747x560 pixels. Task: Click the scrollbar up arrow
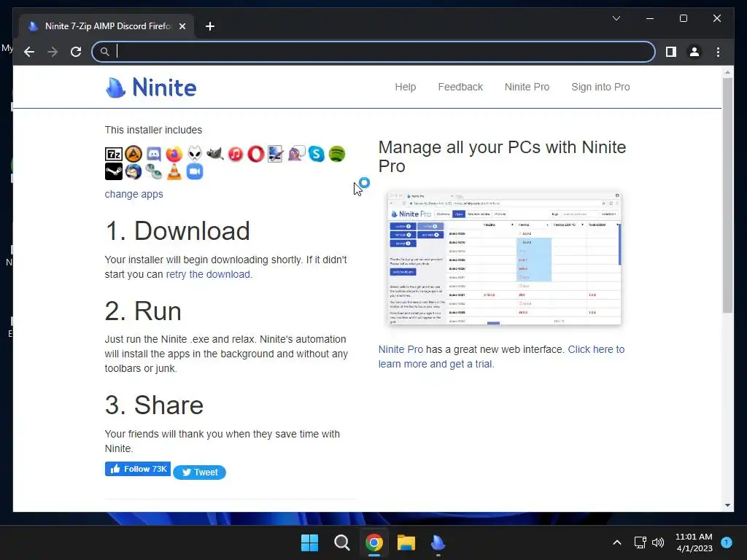tap(727, 72)
